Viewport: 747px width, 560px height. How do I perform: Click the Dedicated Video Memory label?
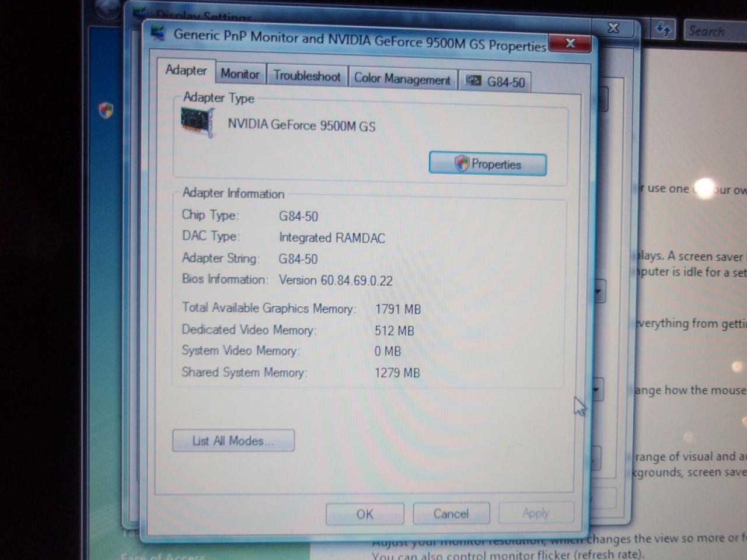point(249,330)
